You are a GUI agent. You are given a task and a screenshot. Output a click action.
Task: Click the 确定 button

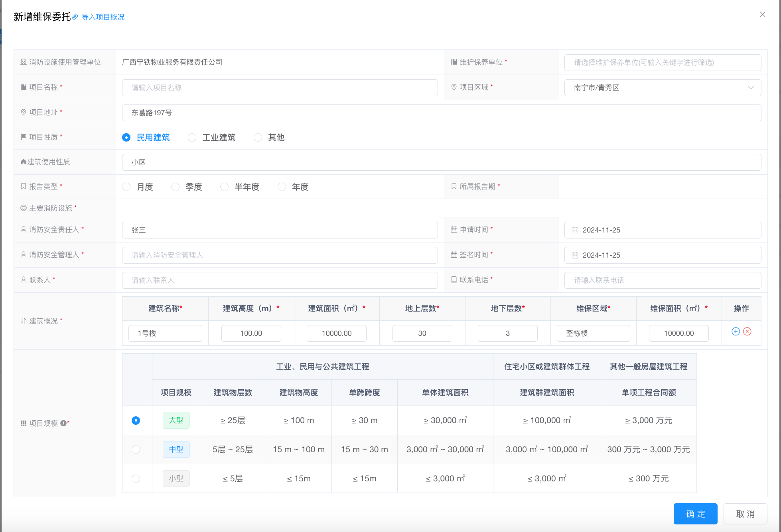coord(695,514)
